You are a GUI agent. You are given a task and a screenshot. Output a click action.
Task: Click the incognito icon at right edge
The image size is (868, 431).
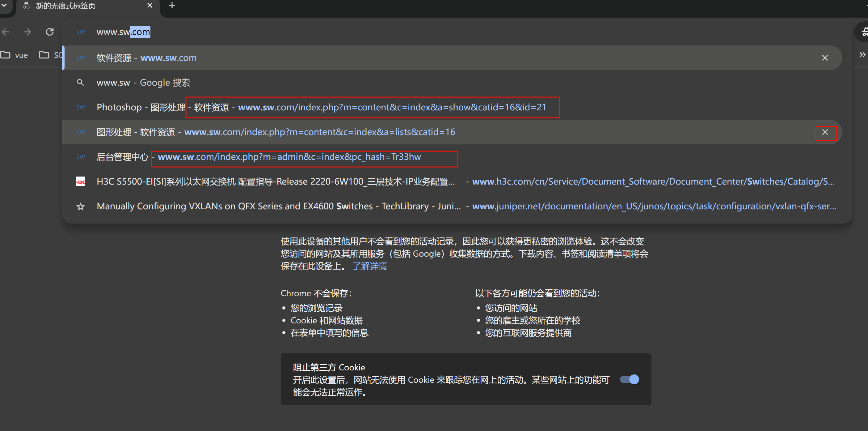(x=863, y=32)
